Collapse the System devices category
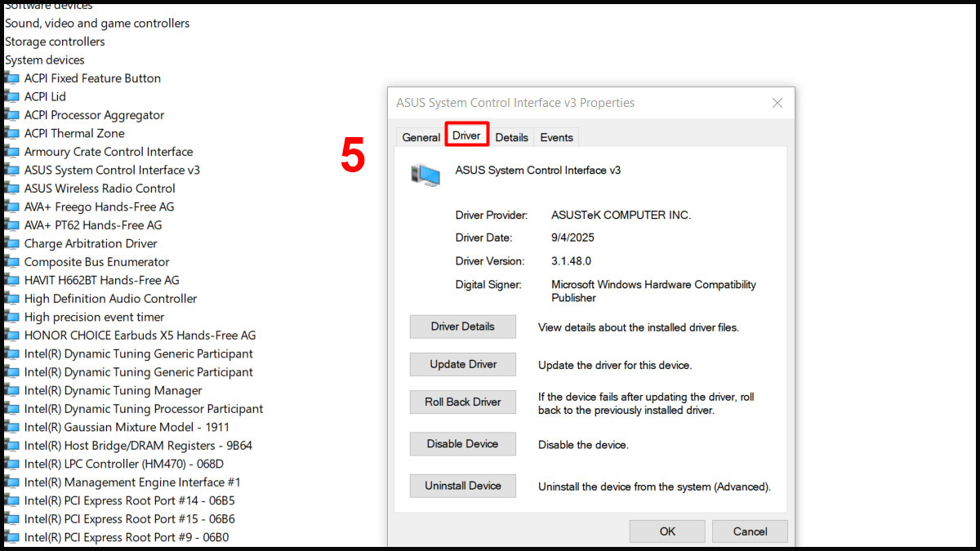 pyautogui.click(x=45, y=60)
